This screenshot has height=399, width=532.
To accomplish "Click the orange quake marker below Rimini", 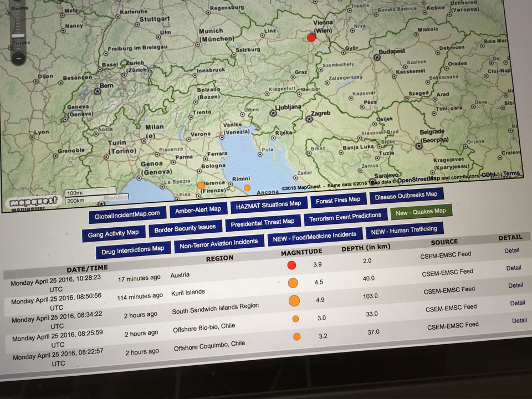I will click(247, 188).
